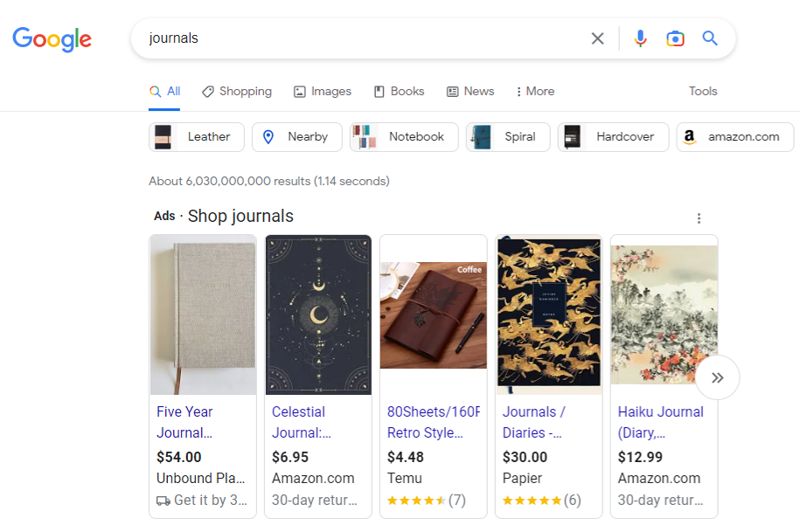The image size is (800, 532).
Task: Open search by image camera icon
Action: point(675,38)
